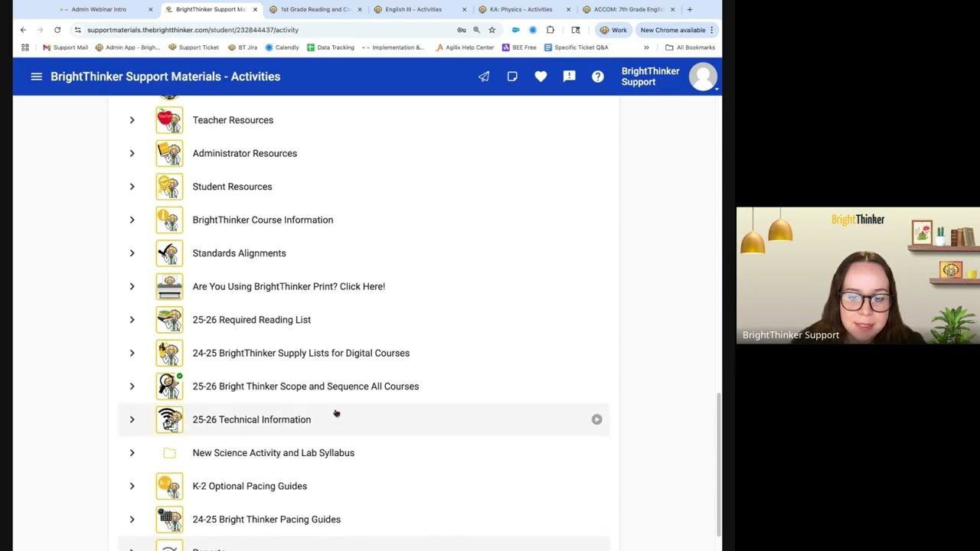The height and width of the screenshot is (551, 980).
Task: Open the Work profile chip
Action: coord(613,30)
